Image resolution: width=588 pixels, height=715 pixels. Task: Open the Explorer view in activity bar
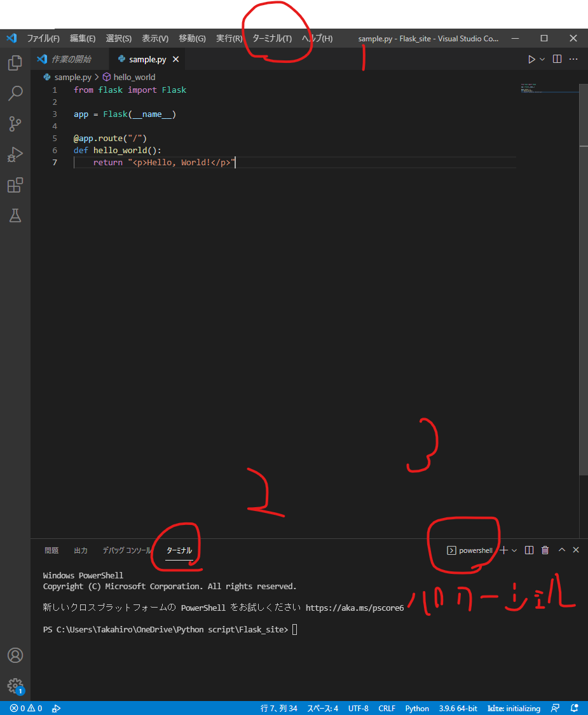tap(15, 64)
